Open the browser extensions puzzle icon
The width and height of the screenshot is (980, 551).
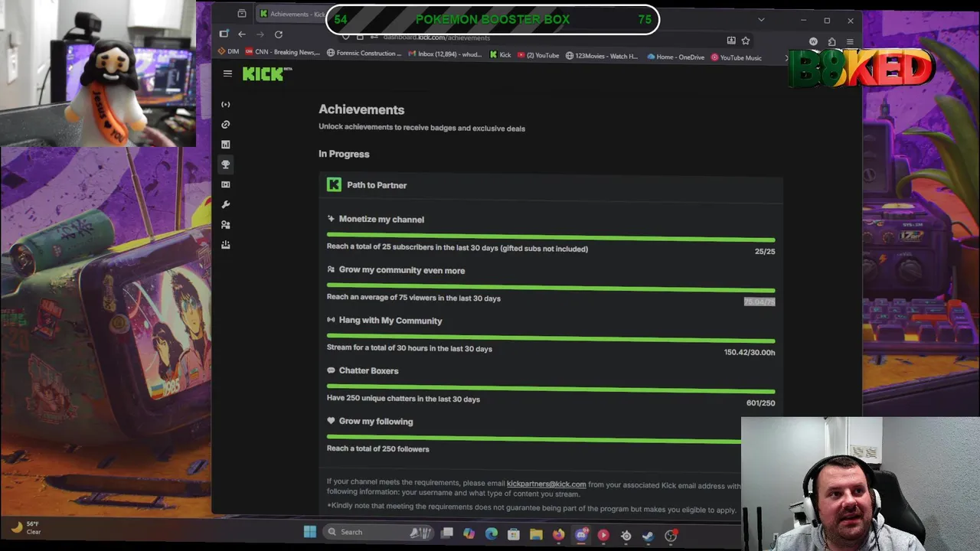click(x=831, y=41)
